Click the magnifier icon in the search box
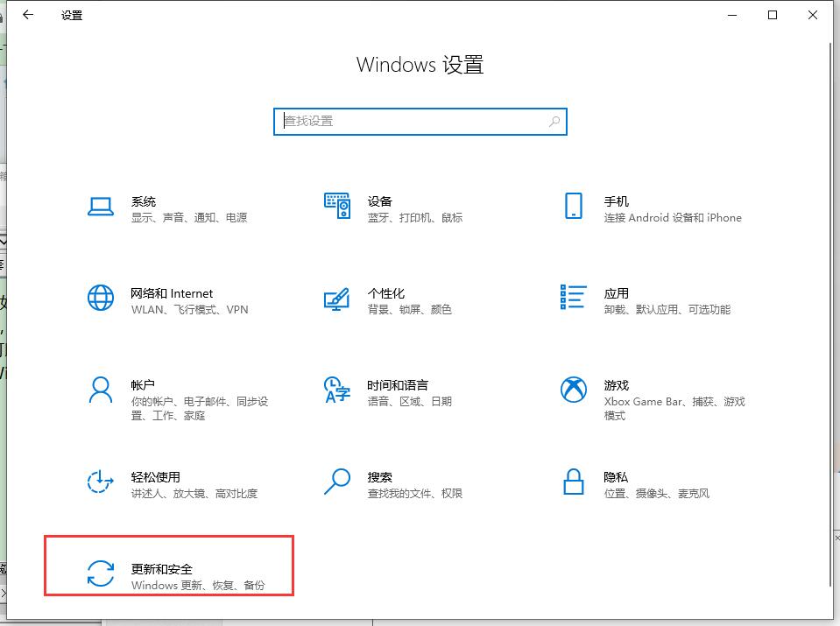Image resolution: width=840 pixels, height=626 pixels. click(554, 122)
